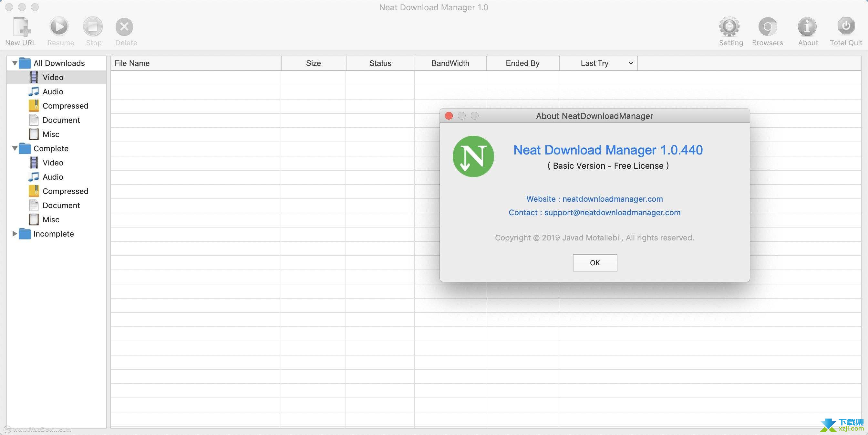The height and width of the screenshot is (435, 868).
Task: Click the 'Complete' tree label
Action: point(51,148)
